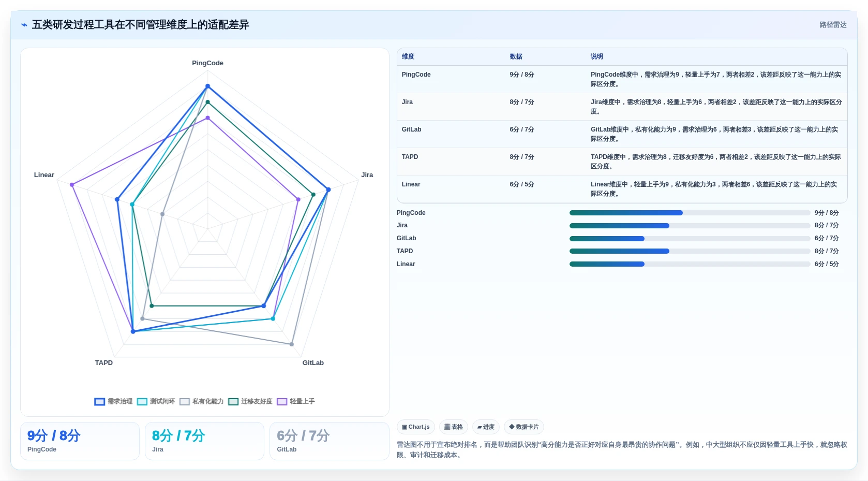Click the title bolt icon
The height and width of the screenshot is (481, 868).
(x=24, y=25)
